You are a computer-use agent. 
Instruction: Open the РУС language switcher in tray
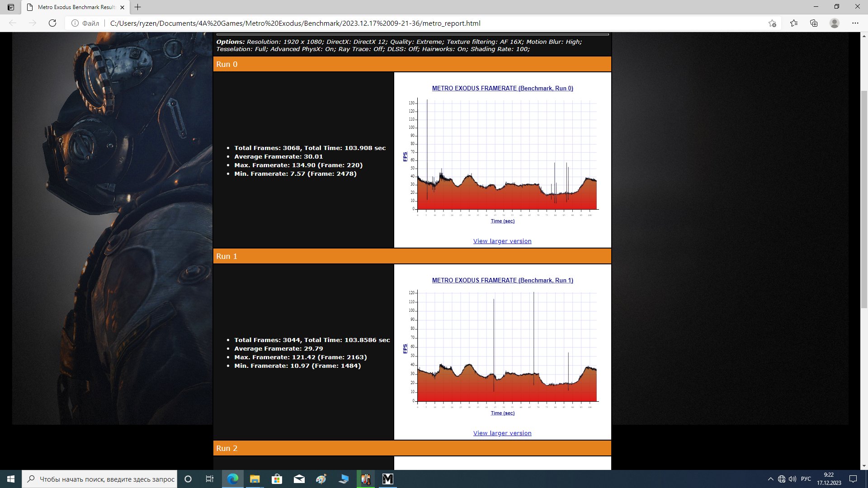pyautogui.click(x=806, y=479)
